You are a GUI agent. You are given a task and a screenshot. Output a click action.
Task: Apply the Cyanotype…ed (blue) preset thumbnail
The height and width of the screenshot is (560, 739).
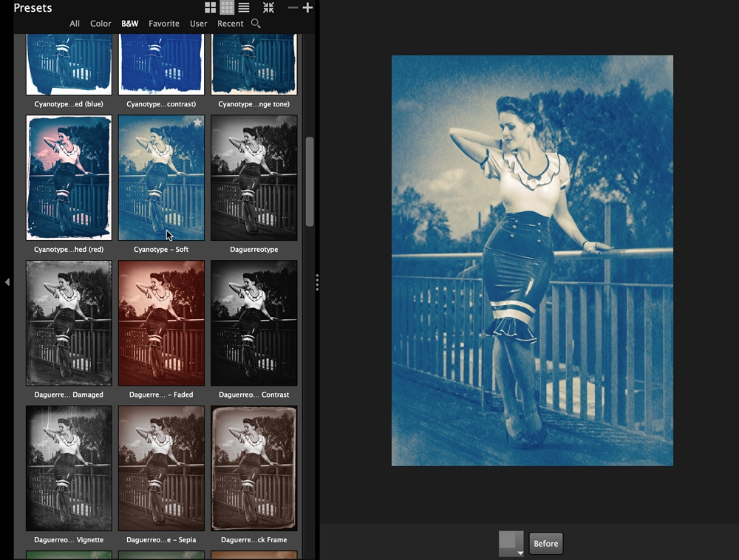[69, 64]
